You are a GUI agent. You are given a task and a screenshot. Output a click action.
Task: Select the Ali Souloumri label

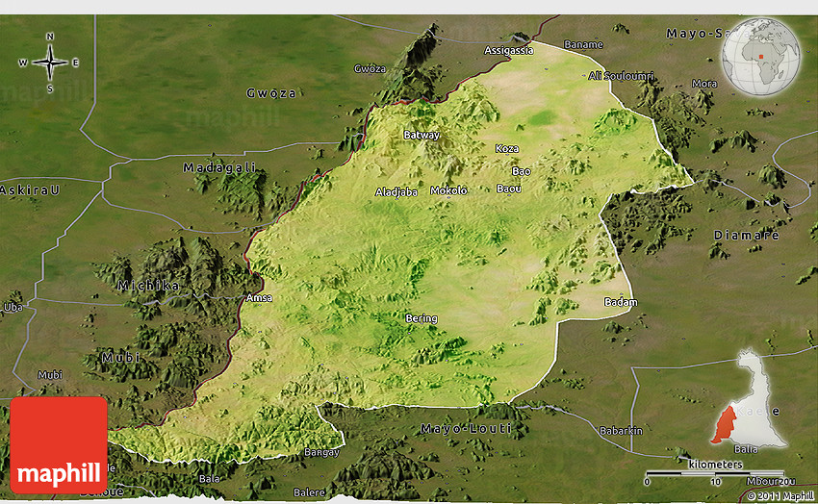point(621,75)
